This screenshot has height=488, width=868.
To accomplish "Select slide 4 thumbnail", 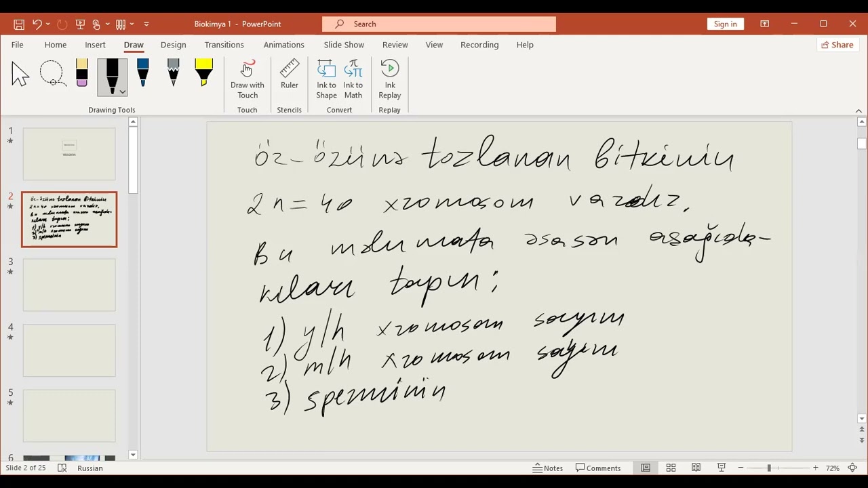I will [69, 350].
